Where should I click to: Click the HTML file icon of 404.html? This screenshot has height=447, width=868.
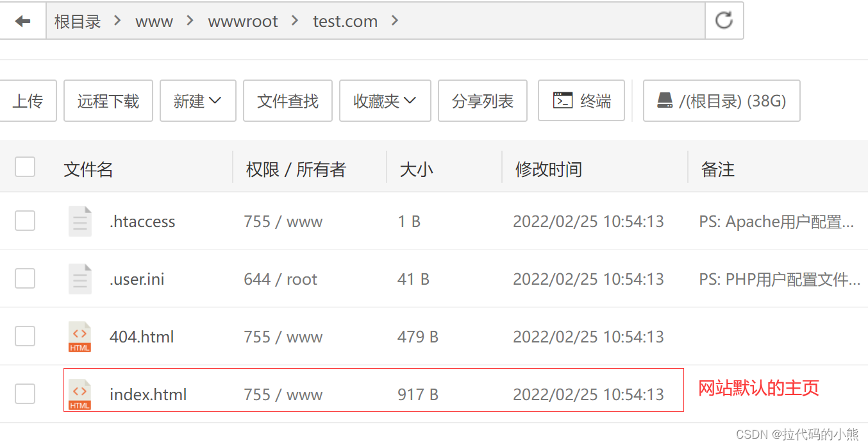pos(79,336)
